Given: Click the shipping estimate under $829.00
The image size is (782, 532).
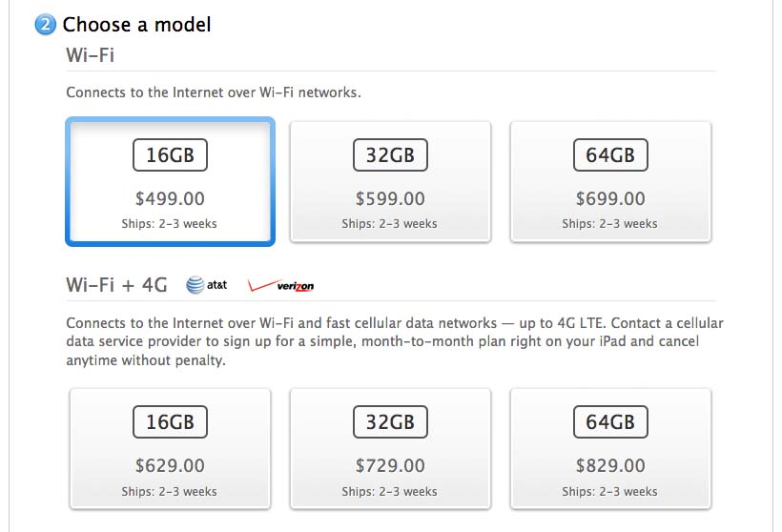Looking at the screenshot, I should [609, 492].
